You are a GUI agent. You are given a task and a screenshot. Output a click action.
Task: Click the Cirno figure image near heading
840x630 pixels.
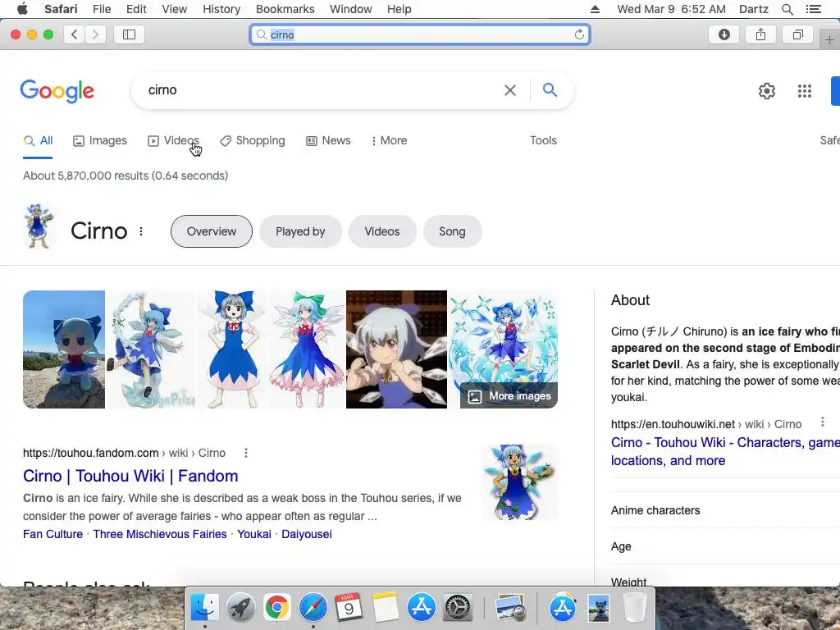click(39, 226)
